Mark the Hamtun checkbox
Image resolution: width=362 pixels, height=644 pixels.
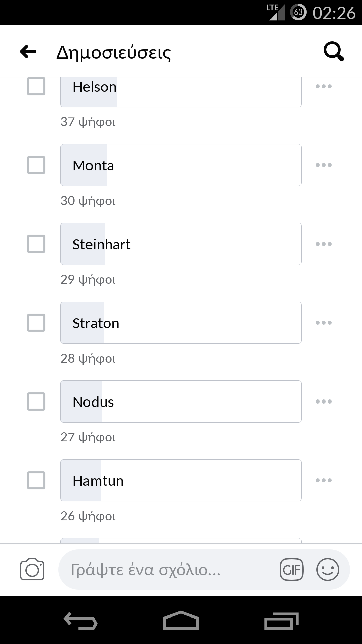coord(36,480)
